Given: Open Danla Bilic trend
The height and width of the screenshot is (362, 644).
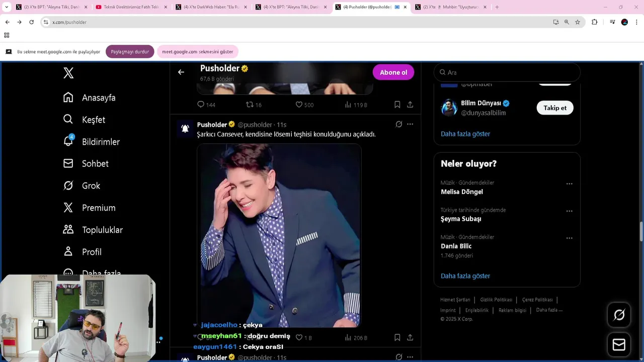Looking at the screenshot, I should (456, 246).
